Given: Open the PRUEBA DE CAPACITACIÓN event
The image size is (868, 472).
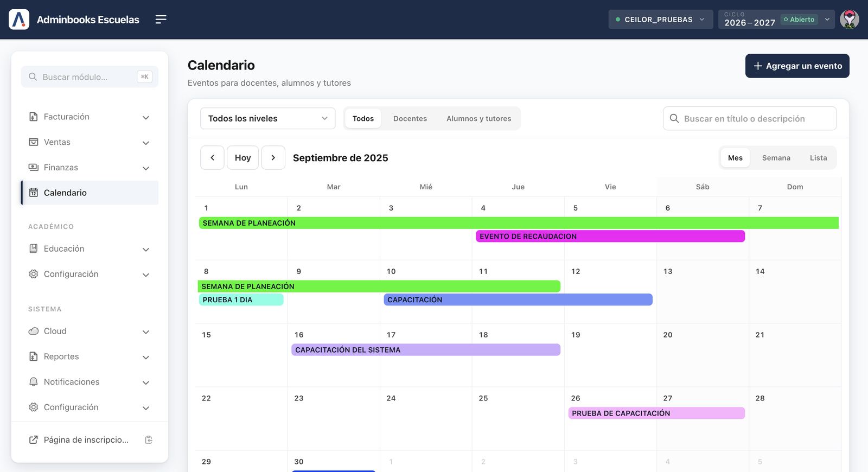Looking at the screenshot, I should (656, 413).
